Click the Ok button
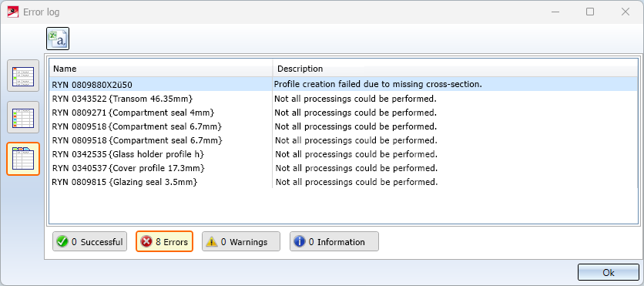This screenshot has height=286, width=644. (609, 272)
